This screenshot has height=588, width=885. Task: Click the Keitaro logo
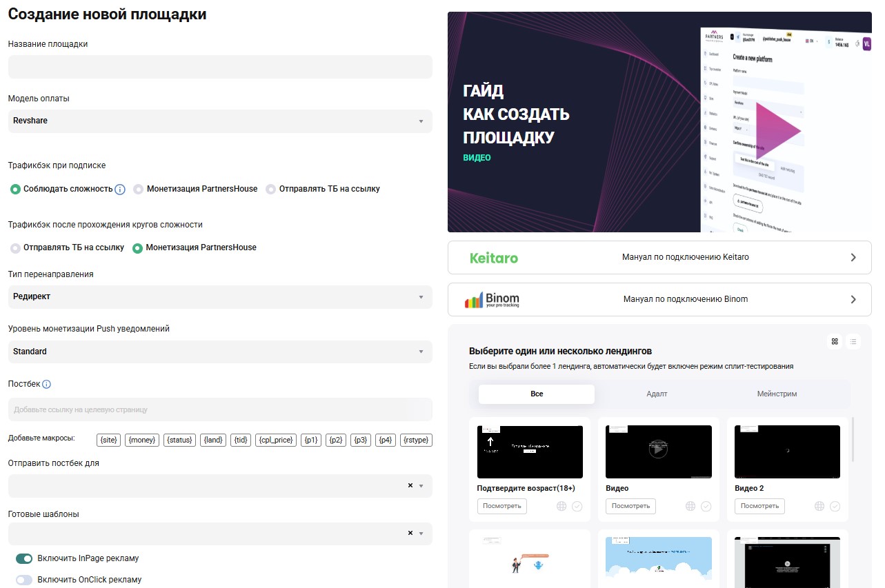pyautogui.click(x=494, y=258)
